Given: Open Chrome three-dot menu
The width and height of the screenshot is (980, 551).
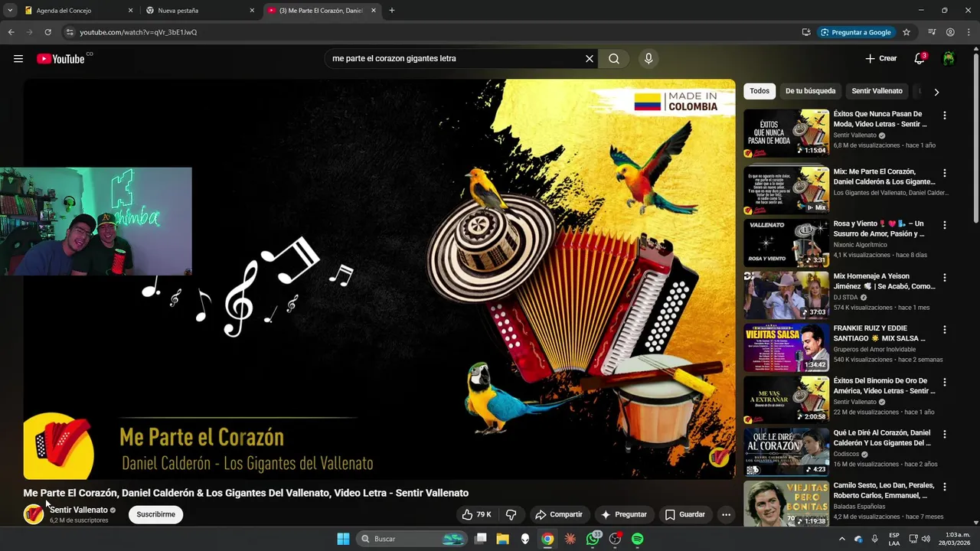Looking at the screenshot, I should [x=968, y=32].
